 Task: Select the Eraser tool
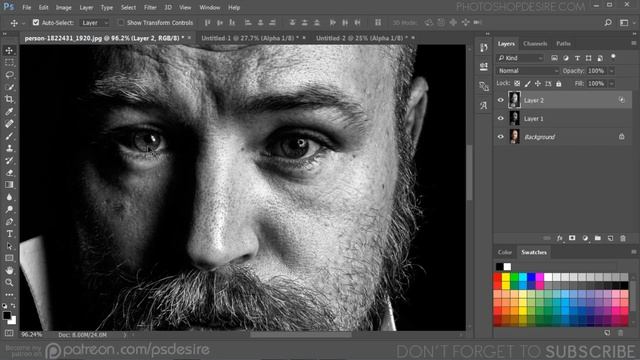9,173
